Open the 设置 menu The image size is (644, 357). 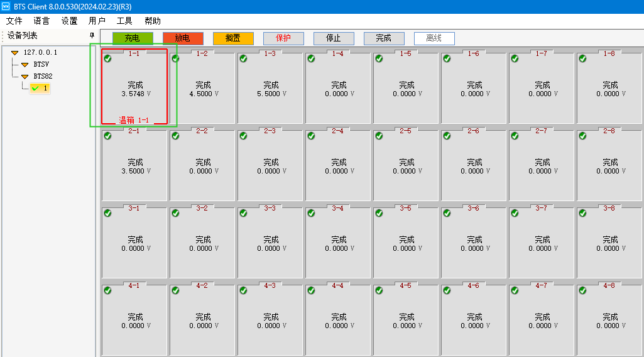[x=69, y=21]
